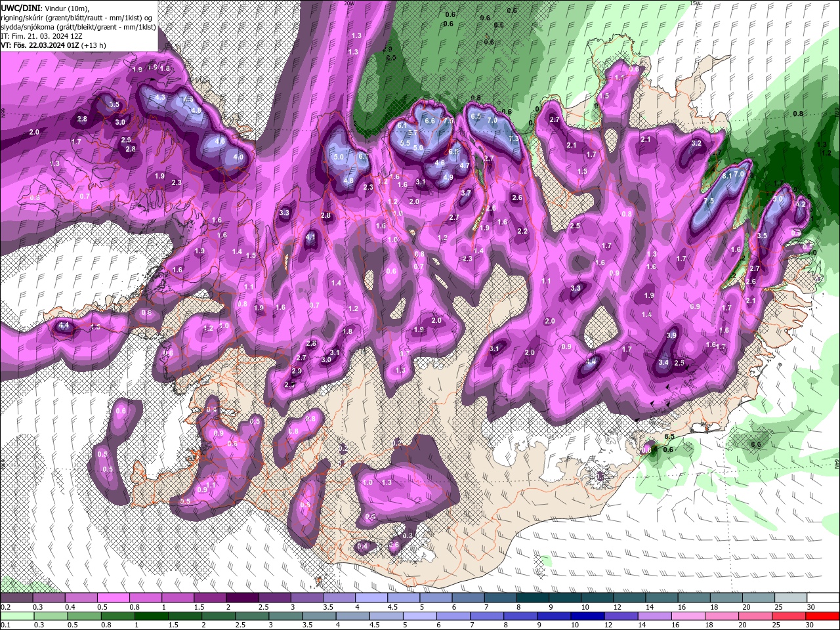The height and width of the screenshot is (630, 840).
Task: Pick the white swatch ending at 30 in the snow legend
Action: click(823, 598)
